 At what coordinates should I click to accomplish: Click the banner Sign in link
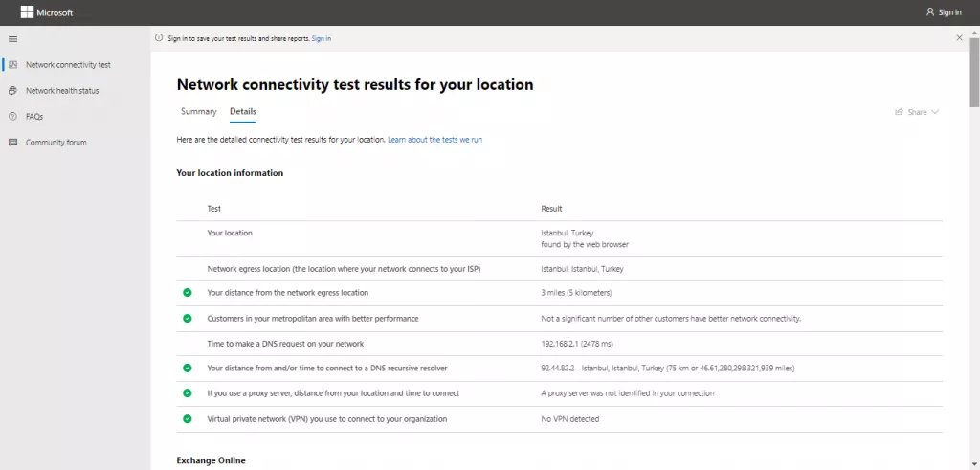pos(322,38)
